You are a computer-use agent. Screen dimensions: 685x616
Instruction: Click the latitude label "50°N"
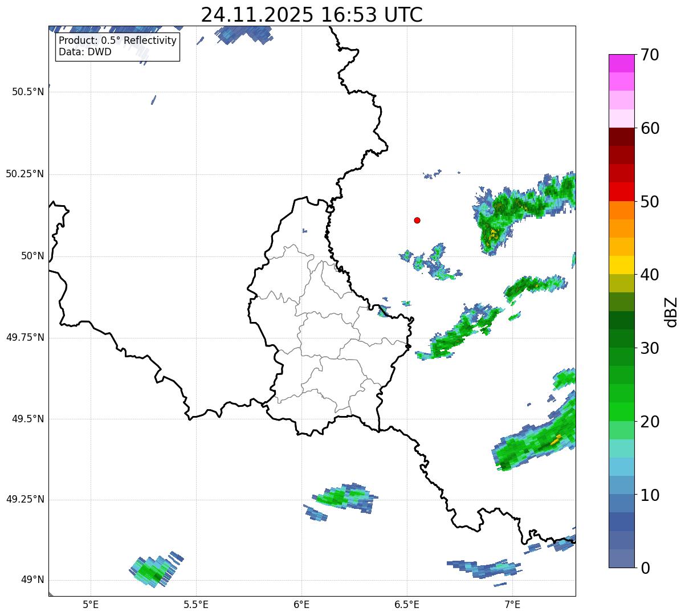32,256
